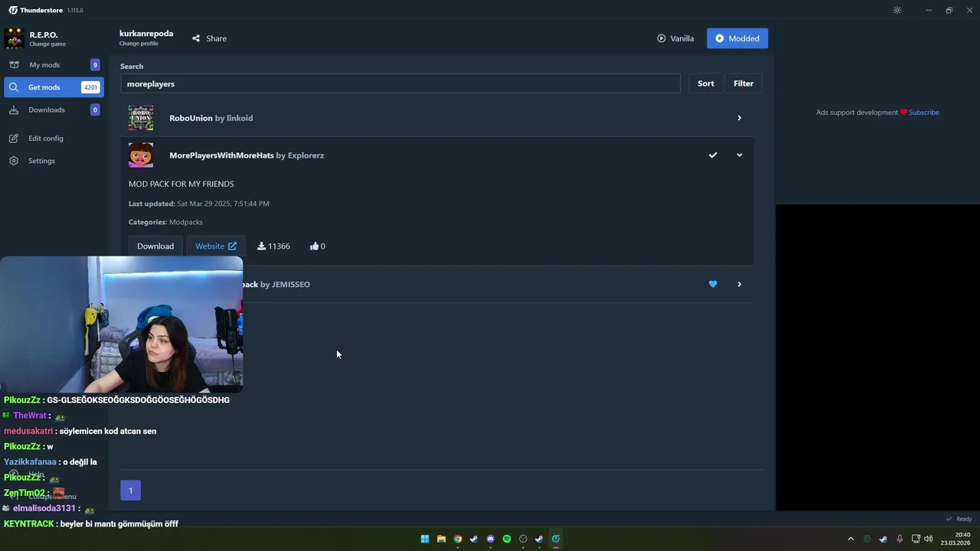Open the Sort options
Image resolution: width=980 pixels, height=551 pixels.
[706, 83]
